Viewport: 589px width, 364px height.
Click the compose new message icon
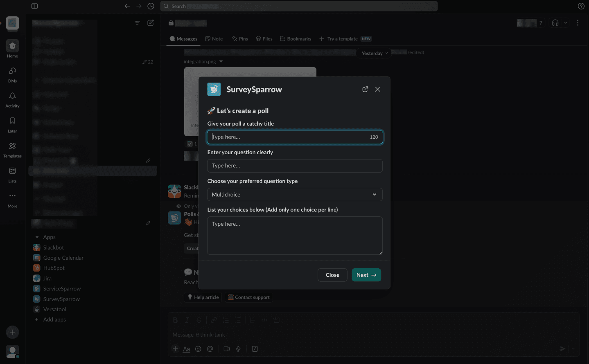point(151,23)
